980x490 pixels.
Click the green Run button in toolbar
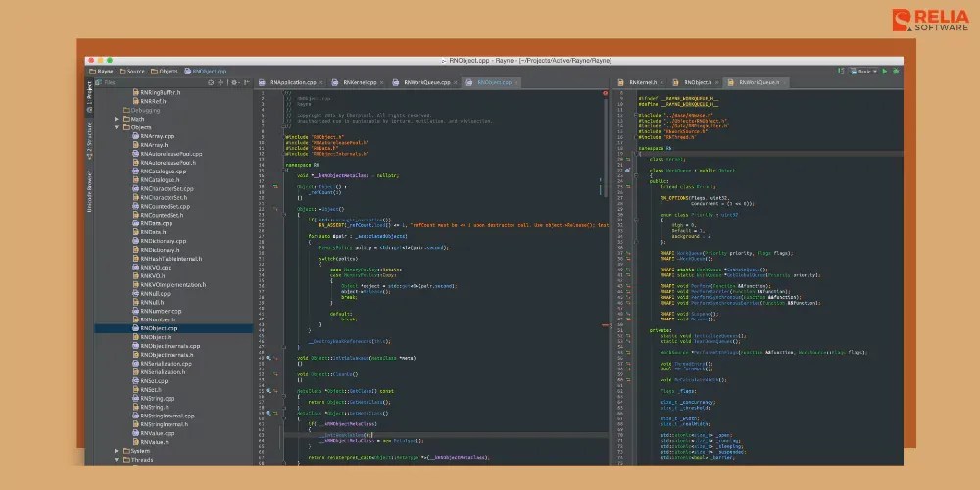(884, 72)
